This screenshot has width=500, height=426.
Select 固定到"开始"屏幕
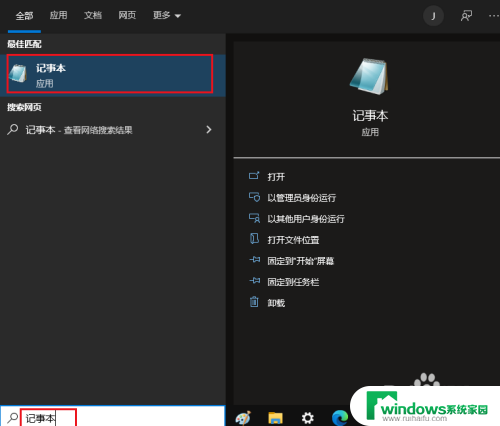301,261
